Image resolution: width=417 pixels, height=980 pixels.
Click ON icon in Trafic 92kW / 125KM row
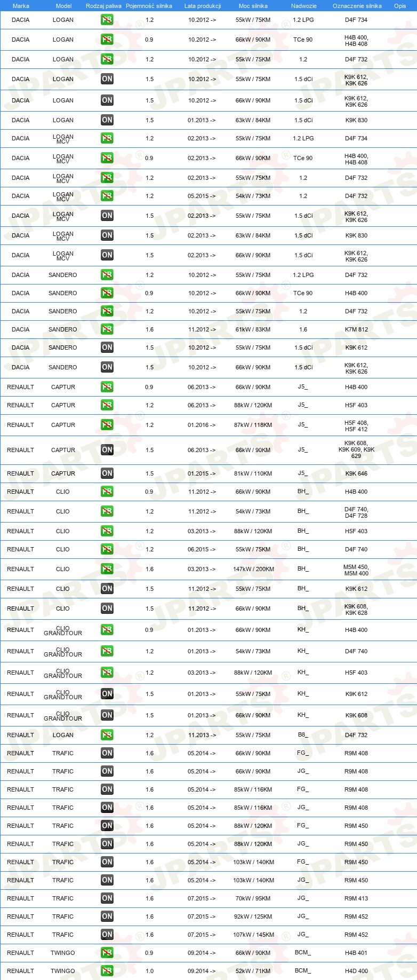tap(107, 916)
